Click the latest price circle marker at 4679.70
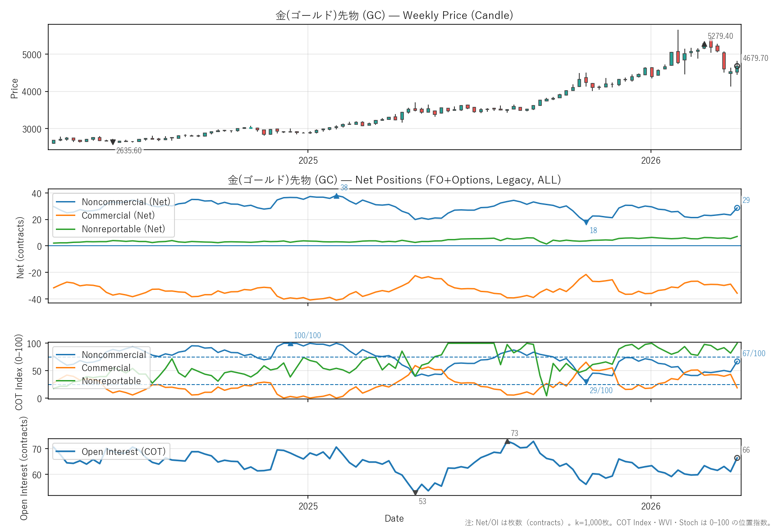 [737, 66]
